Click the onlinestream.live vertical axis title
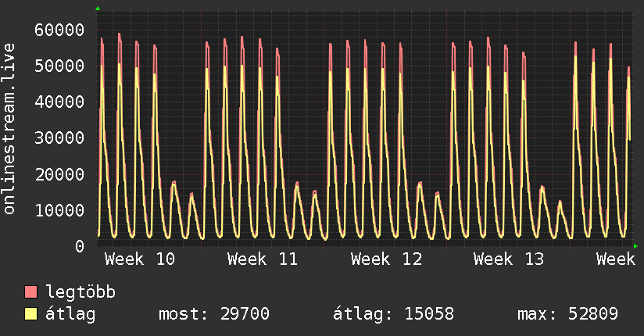644x336 pixels. pos(9,129)
